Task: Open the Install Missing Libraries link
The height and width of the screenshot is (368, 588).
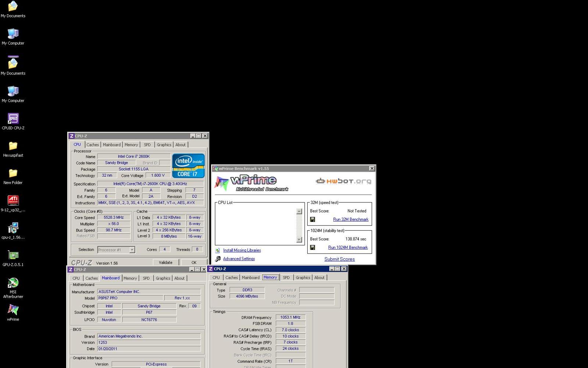Action: (242, 250)
